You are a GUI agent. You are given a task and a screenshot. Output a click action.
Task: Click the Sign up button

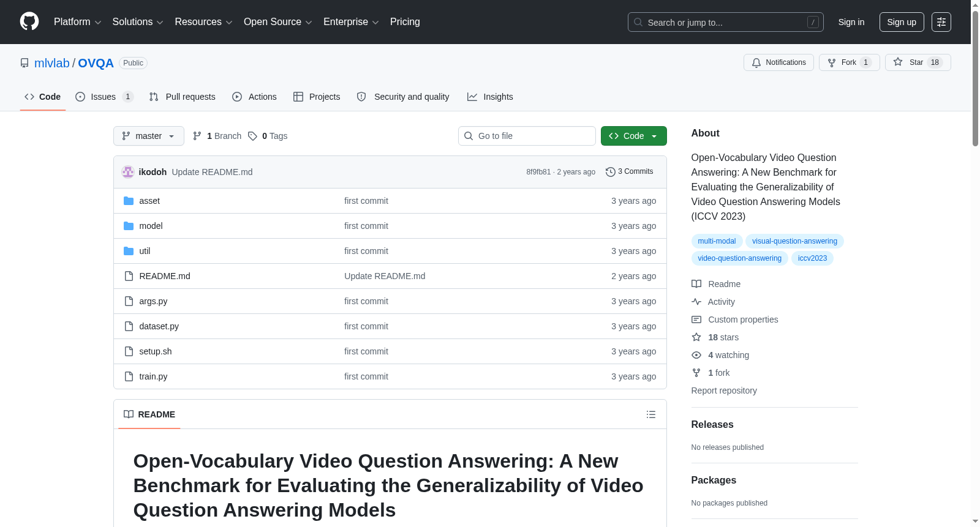tap(902, 22)
